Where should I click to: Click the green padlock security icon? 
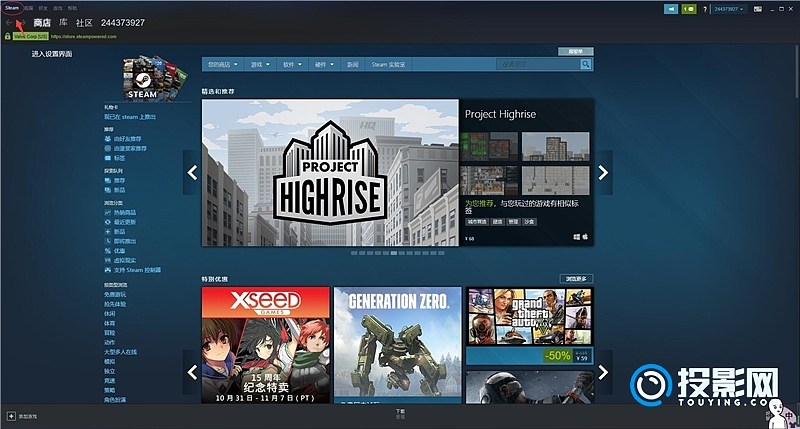pyautogui.click(x=7, y=36)
